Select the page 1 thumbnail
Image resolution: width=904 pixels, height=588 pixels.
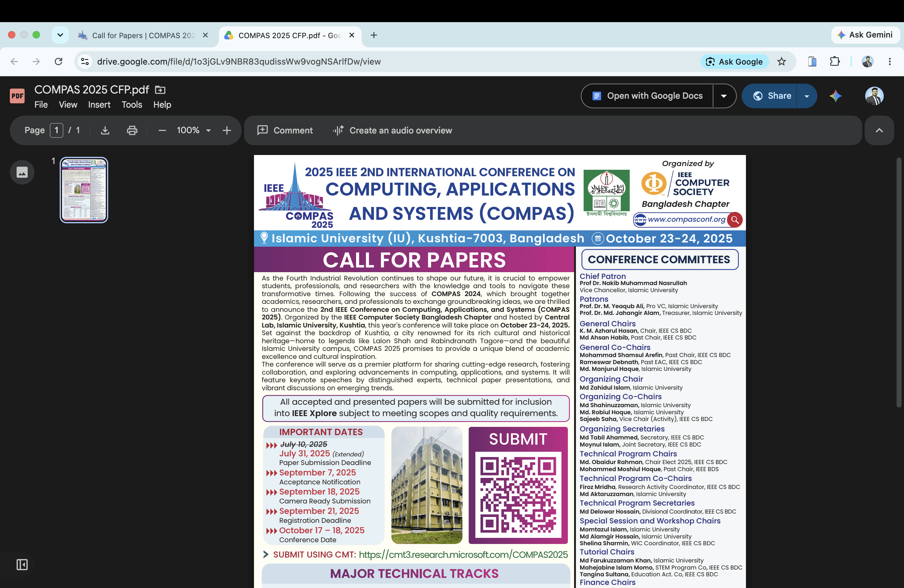pyautogui.click(x=84, y=189)
